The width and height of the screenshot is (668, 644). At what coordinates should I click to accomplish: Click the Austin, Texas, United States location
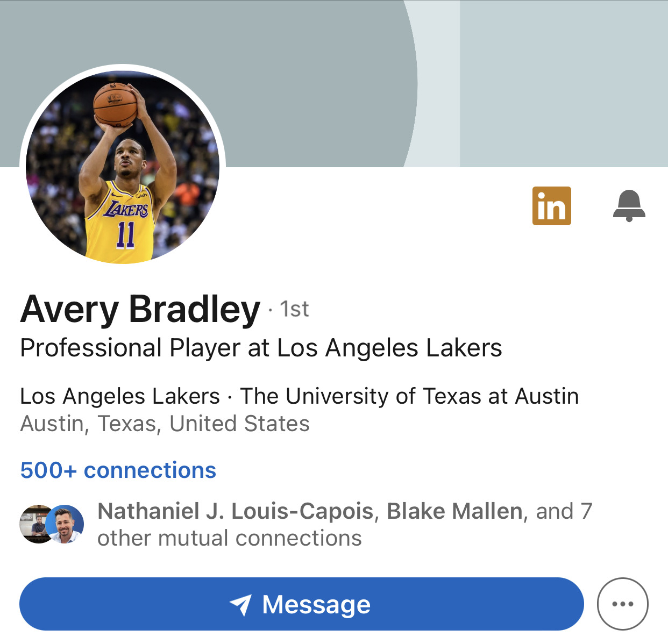[x=165, y=424]
